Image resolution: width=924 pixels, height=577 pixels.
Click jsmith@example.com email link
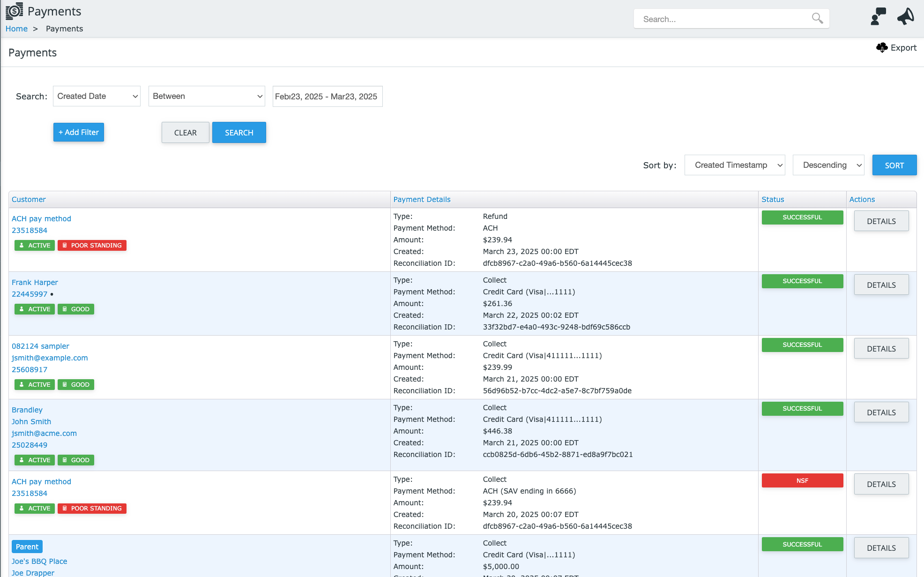tap(50, 358)
